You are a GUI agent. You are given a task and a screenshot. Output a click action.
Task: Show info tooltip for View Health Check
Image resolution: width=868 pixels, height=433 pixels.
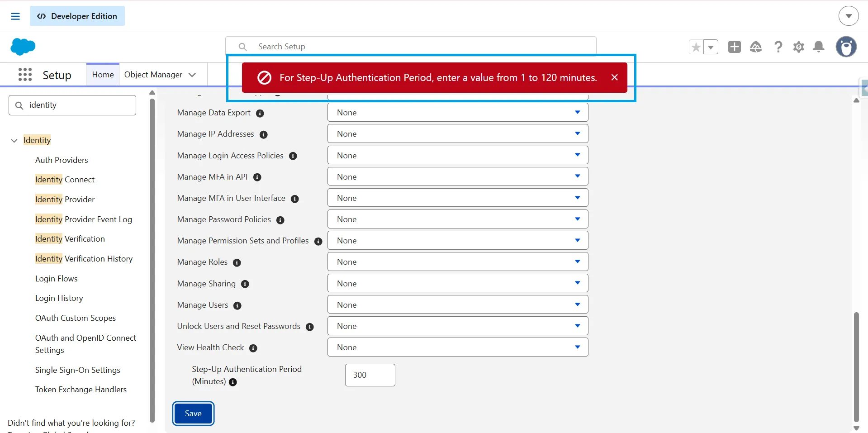[x=253, y=348]
